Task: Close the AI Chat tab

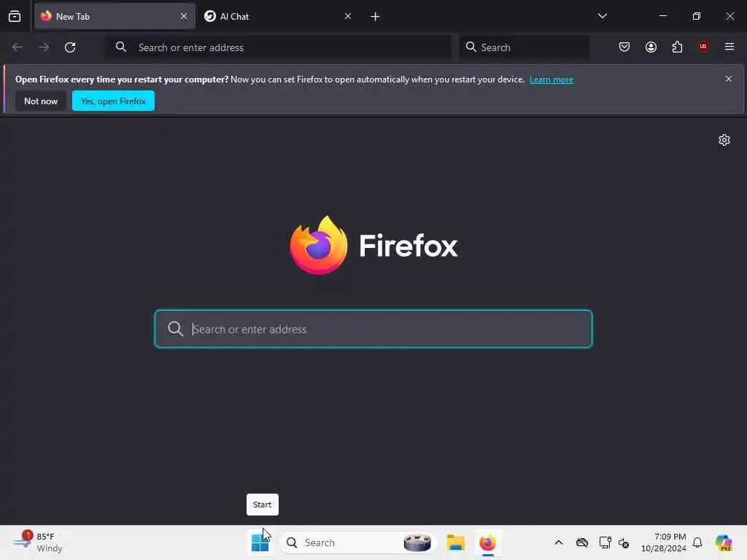Action: tap(348, 16)
